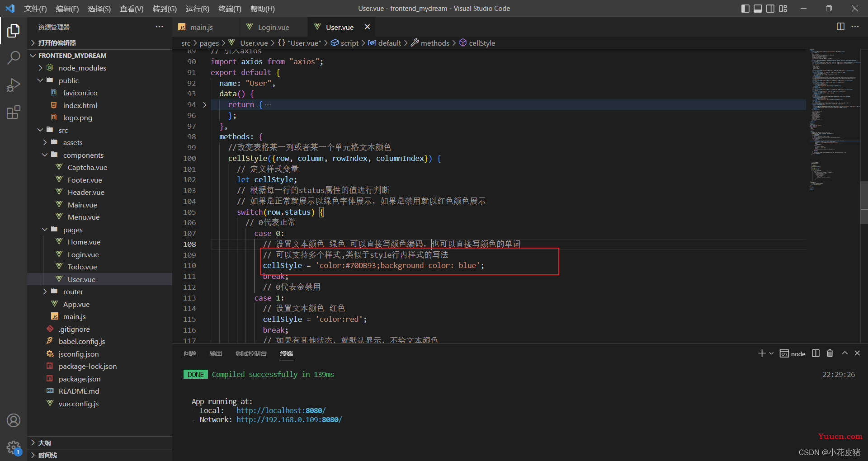Viewport: 868px width, 461px height.
Task: Maximize the panel size chevron
Action: click(844, 353)
